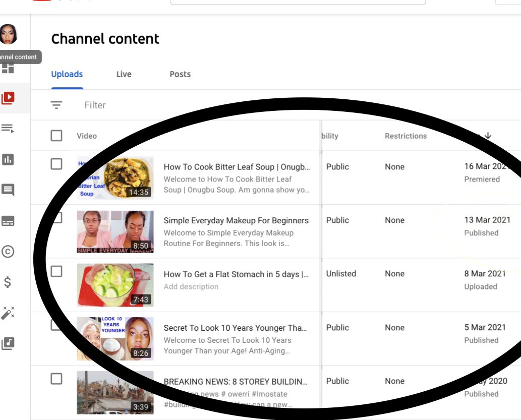Open 'How To Get a Flat Stomach' title
521x420 pixels.
point(236,274)
